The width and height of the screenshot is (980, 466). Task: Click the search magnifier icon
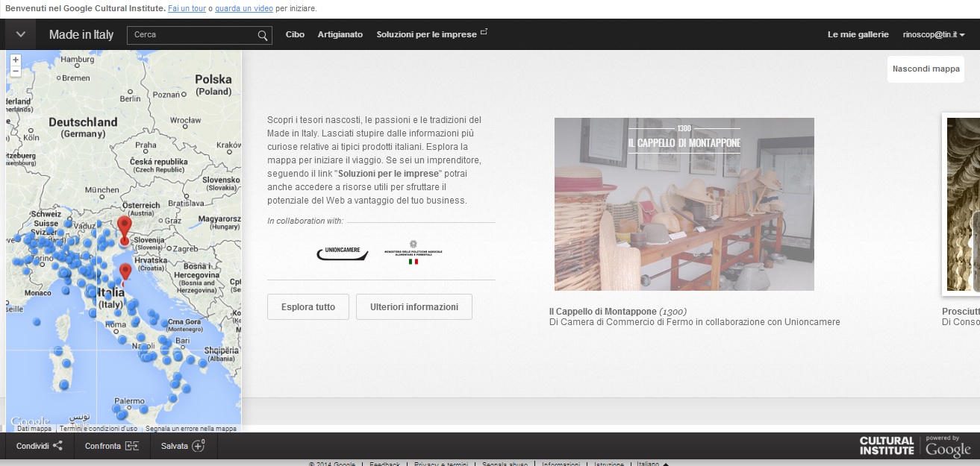pyautogui.click(x=263, y=35)
